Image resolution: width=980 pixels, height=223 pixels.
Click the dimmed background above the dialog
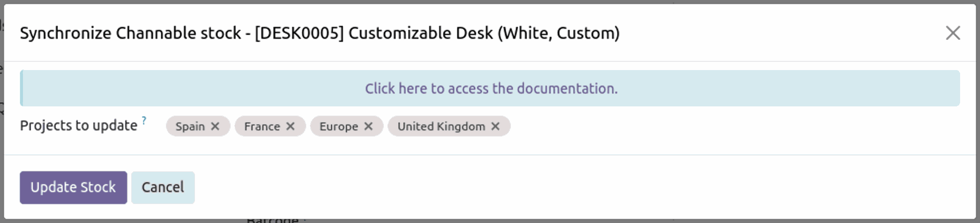490,2
